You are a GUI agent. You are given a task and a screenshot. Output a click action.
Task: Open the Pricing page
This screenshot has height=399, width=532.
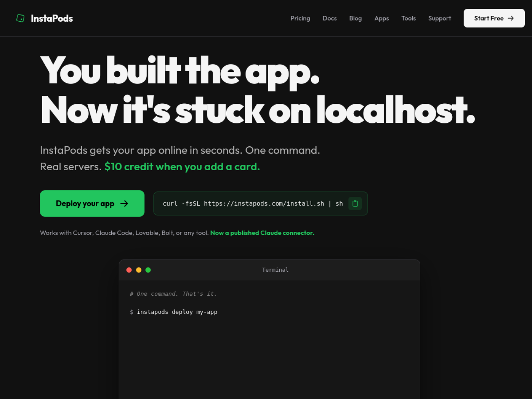click(300, 18)
